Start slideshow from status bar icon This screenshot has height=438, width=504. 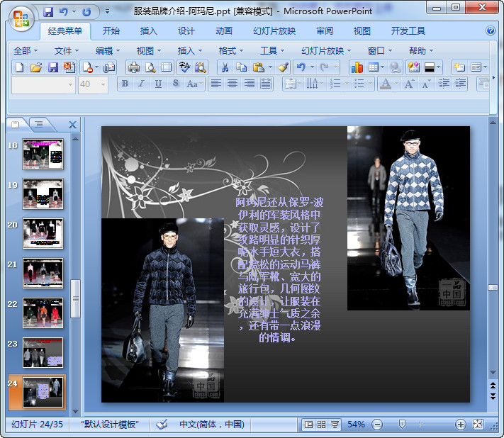tap(335, 424)
